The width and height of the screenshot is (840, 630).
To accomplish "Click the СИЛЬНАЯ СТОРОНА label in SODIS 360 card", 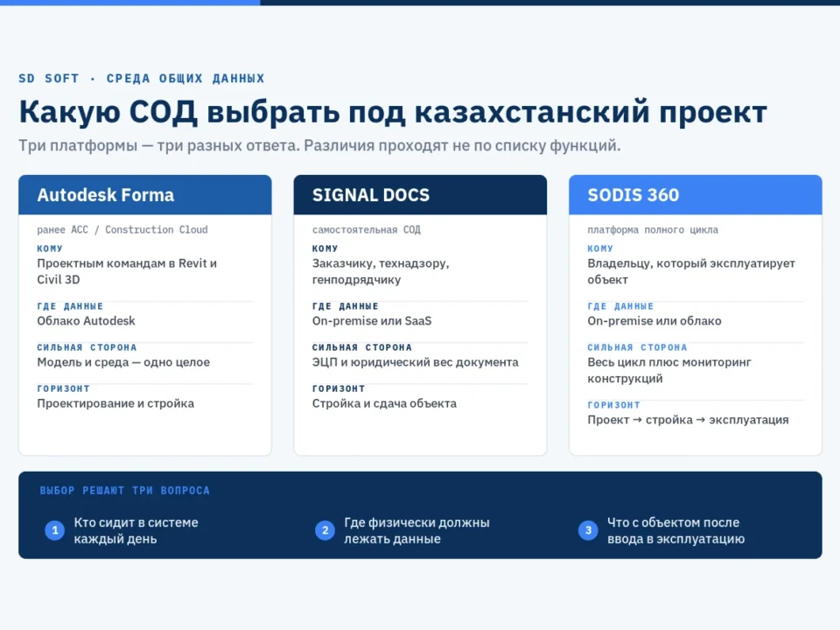I will pyautogui.click(x=637, y=347).
